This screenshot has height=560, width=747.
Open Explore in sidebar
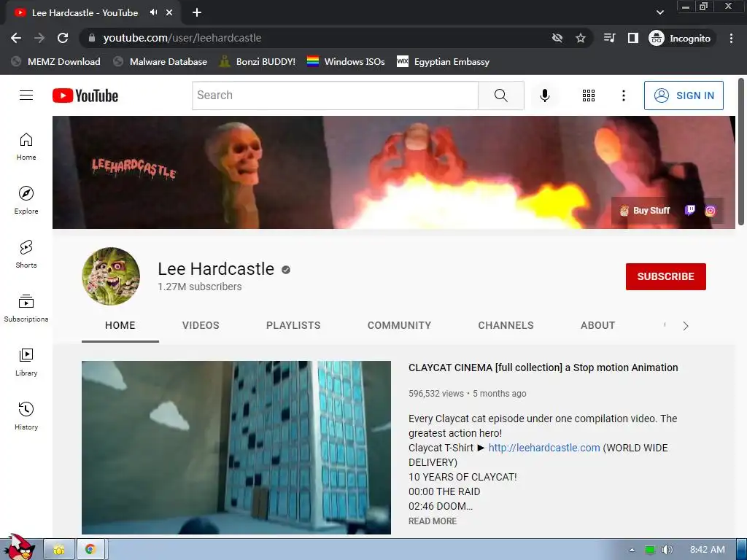point(26,200)
